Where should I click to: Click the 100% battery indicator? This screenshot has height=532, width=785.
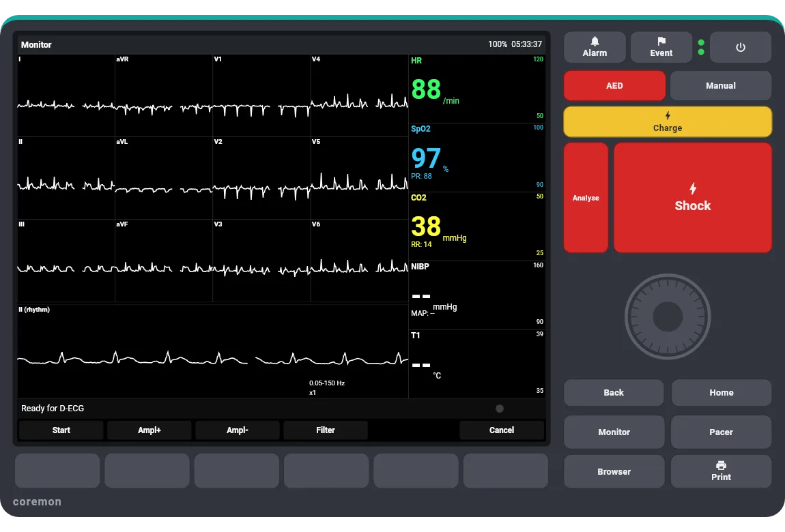[498, 44]
